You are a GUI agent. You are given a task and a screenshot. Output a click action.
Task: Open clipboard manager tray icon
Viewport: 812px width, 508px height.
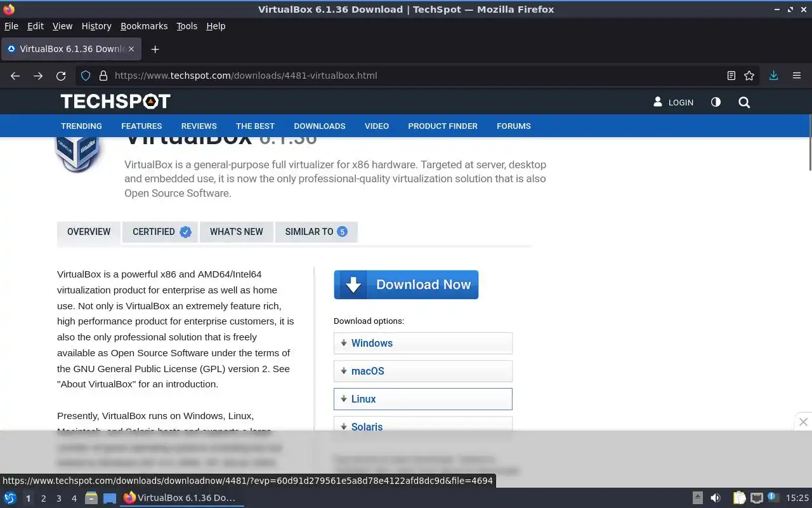739,498
